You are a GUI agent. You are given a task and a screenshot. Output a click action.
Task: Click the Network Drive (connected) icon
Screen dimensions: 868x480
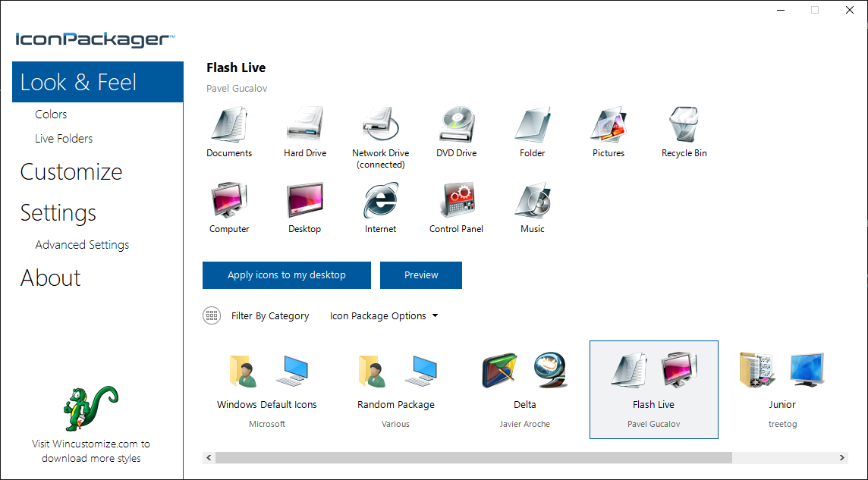coord(381,125)
